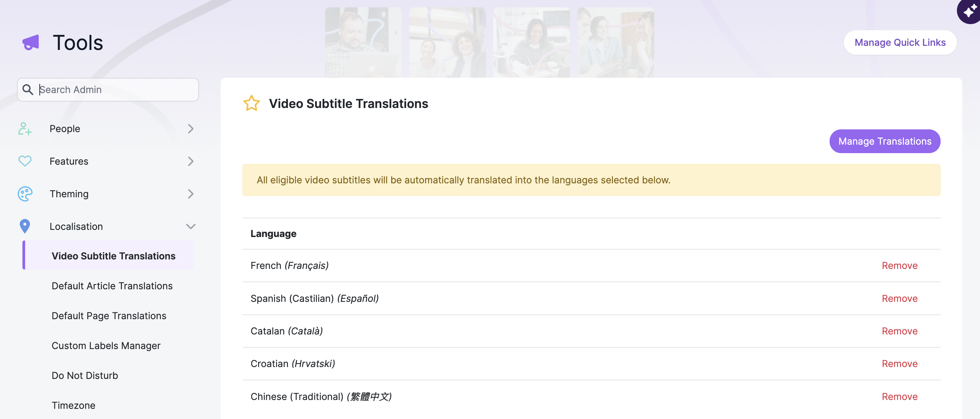980x419 pixels.
Task: Click the People label in sidebar
Action: 65,129
